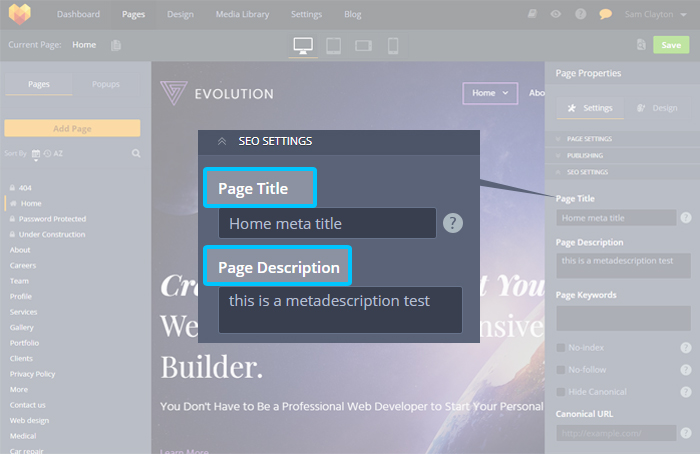
Task: Open the Settings top menu
Action: (306, 14)
